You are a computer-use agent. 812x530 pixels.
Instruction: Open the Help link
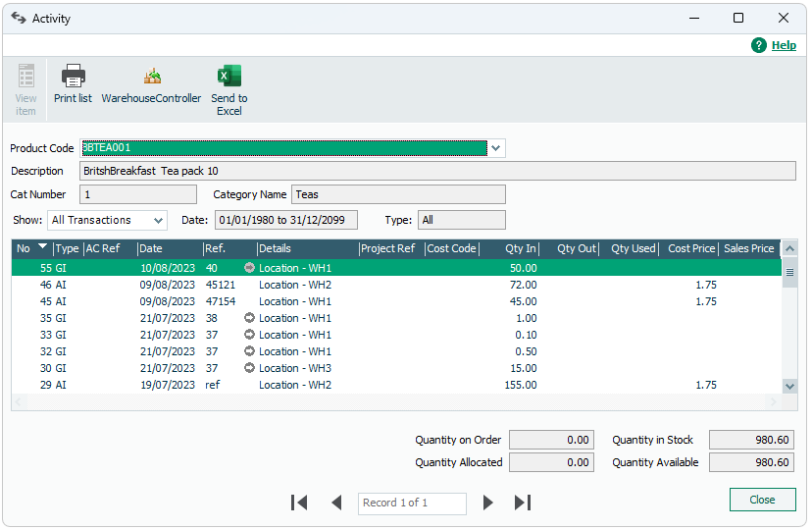pos(783,45)
